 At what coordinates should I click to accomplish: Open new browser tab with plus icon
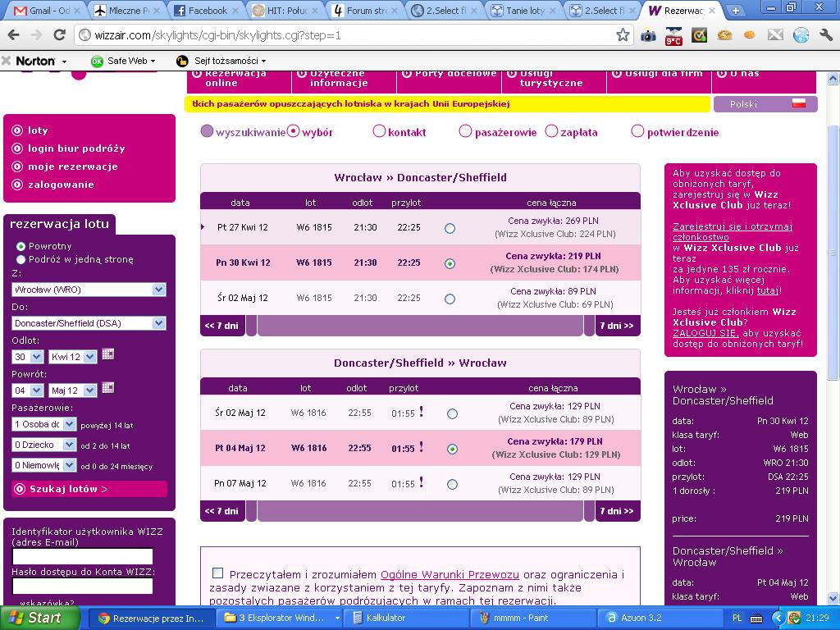coord(736,10)
